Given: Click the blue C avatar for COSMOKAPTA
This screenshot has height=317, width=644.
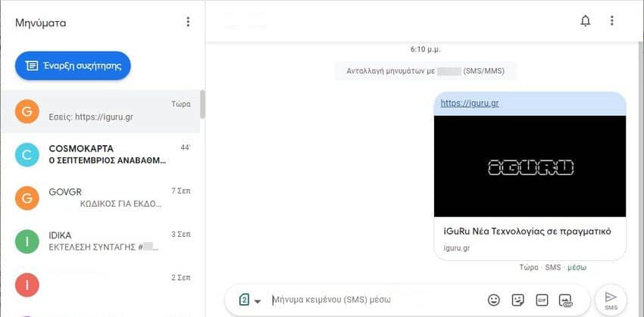Looking at the screenshot, I should pyautogui.click(x=27, y=155).
